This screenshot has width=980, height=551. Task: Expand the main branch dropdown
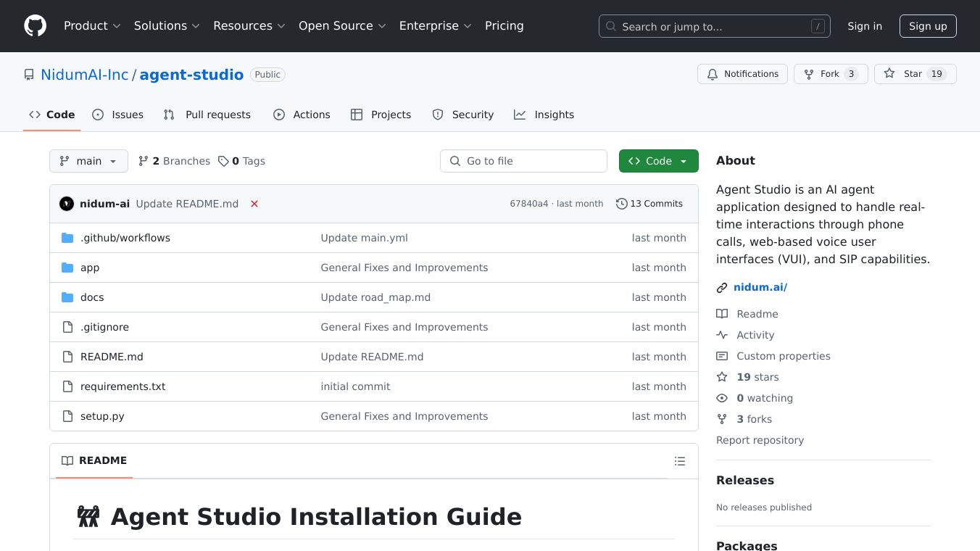coord(88,161)
